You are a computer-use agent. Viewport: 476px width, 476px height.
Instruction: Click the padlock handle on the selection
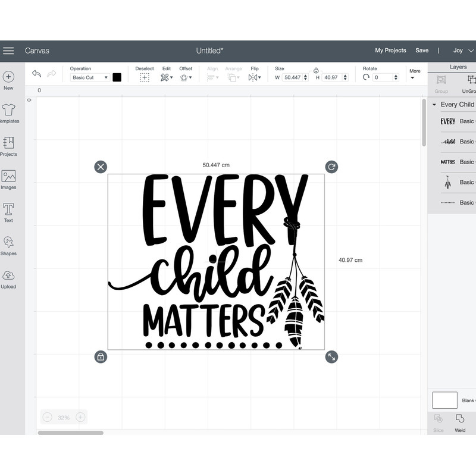coord(100,356)
